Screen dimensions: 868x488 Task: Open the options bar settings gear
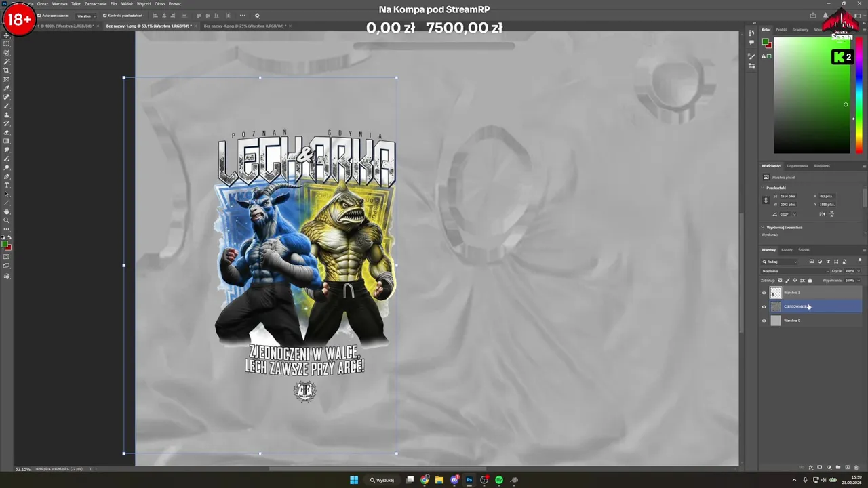[x=257, y=16]
